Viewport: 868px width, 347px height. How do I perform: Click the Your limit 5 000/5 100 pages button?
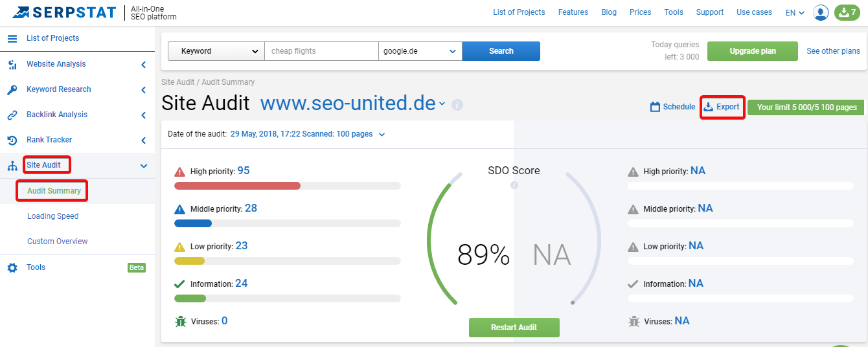[806, 107]
